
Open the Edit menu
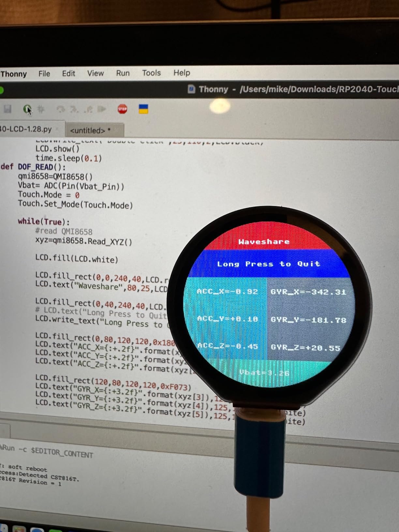(68, 73)
